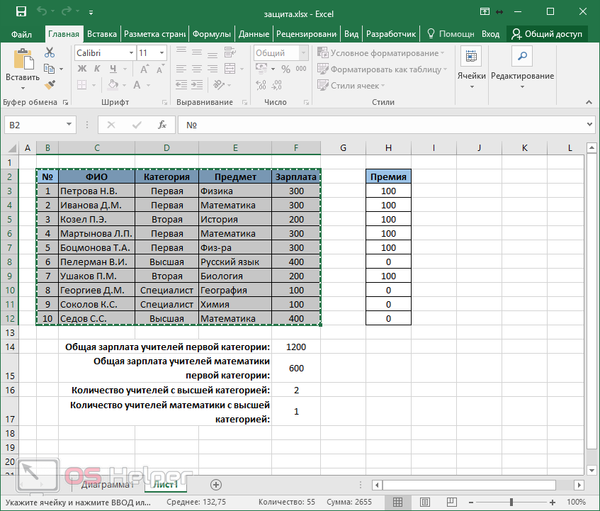Open the Calibri font name dropdown
Image resolution: width=600 pixels, height=511 pixels.
point(131,53)
